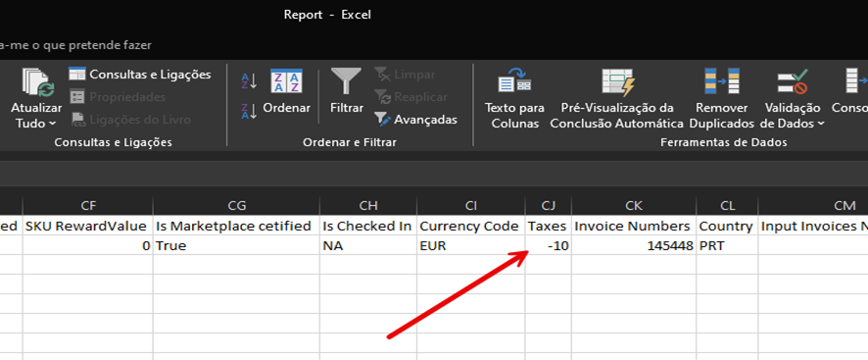Select column header CK

click(634, 206)
